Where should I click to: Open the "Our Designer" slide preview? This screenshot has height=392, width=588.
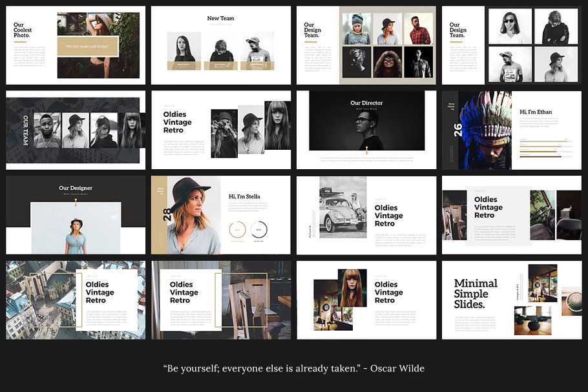(x=76, y=214)
